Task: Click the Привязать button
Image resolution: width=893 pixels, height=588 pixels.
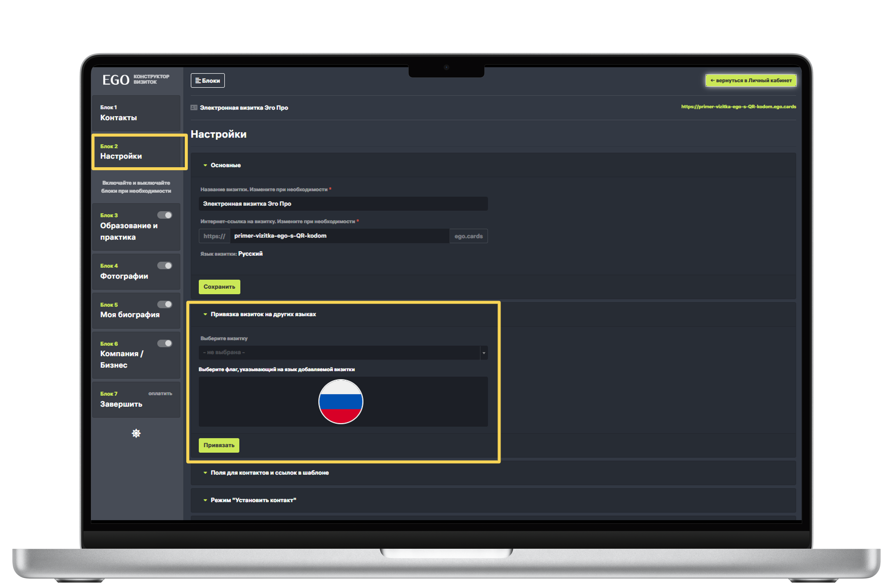Action: 219,446
